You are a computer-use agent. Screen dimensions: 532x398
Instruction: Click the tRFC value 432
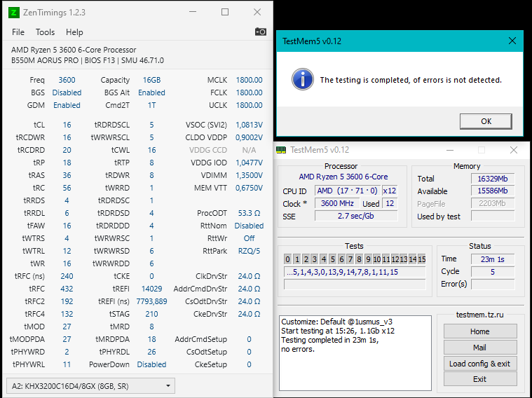[67, 289]
